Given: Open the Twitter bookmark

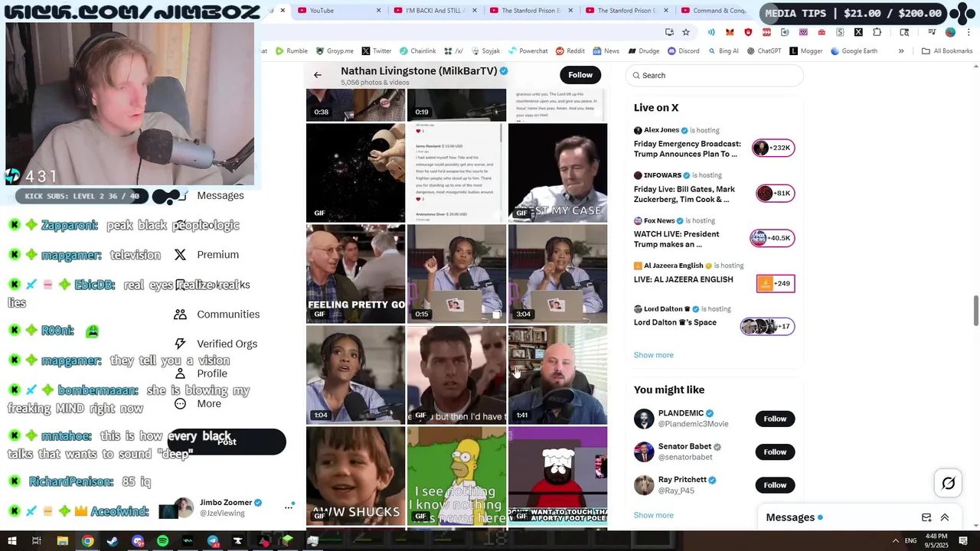Looking at the screenshot, I should [x=377, y=51].
